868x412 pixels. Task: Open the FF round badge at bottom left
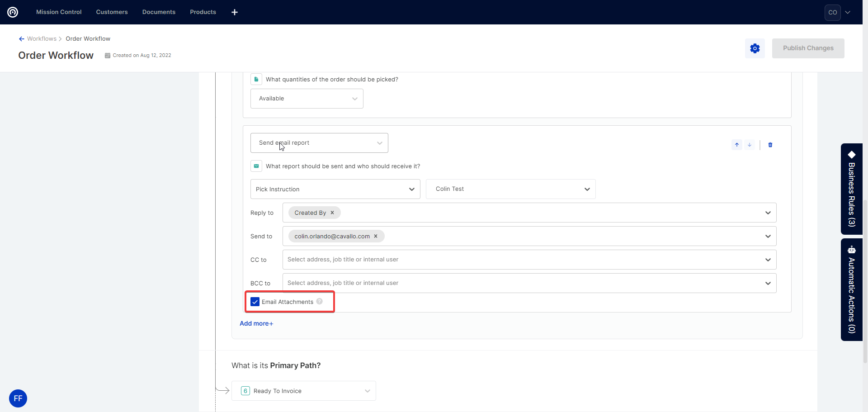18,398
